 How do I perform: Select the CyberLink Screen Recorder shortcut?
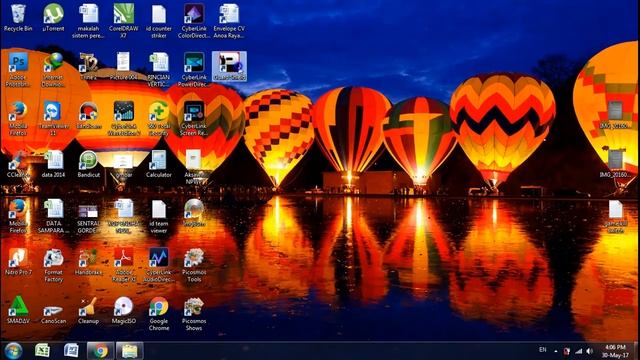coord(194,118)
